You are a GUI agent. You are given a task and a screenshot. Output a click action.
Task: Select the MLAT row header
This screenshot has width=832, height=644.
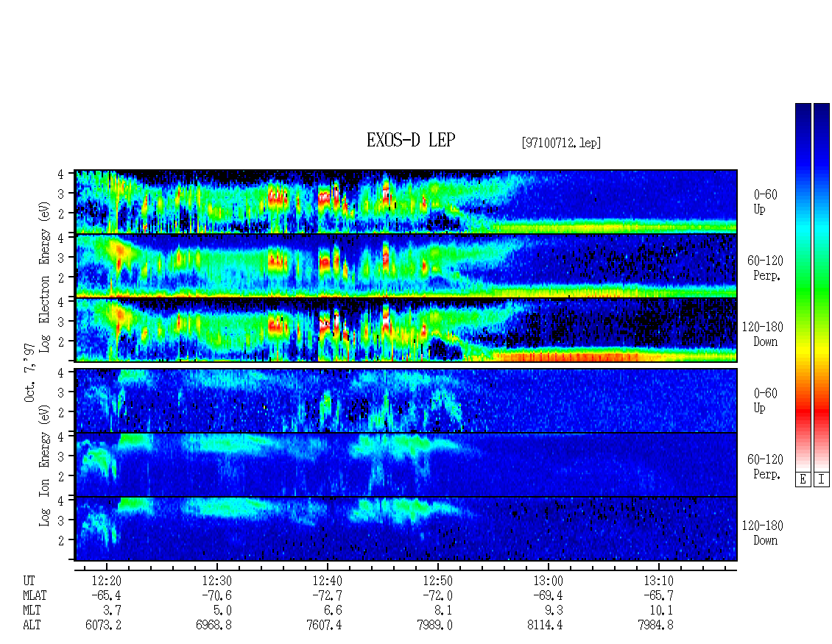coord(35,595)
